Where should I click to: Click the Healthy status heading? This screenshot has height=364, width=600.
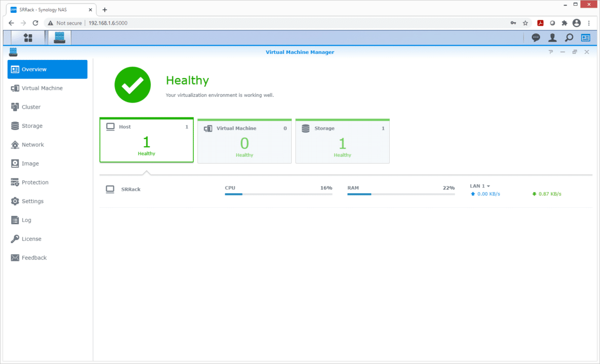tap(188, 80)
